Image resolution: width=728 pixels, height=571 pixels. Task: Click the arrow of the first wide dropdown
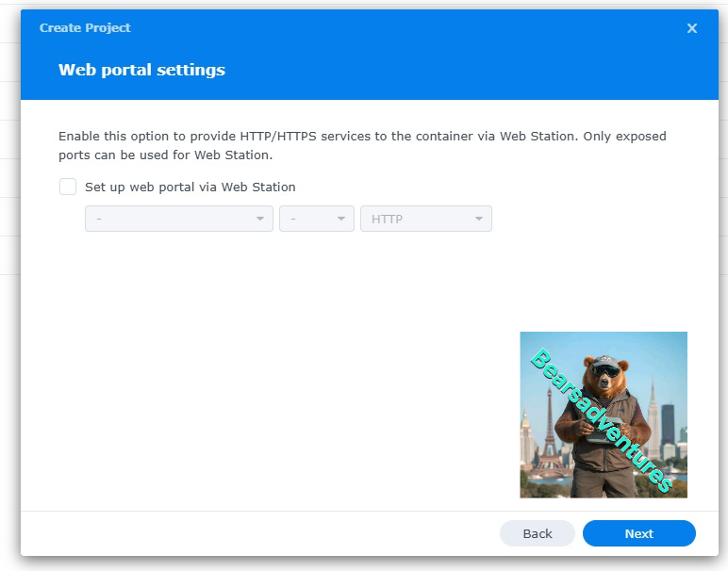pyautogui.click(x=260, y=219)
